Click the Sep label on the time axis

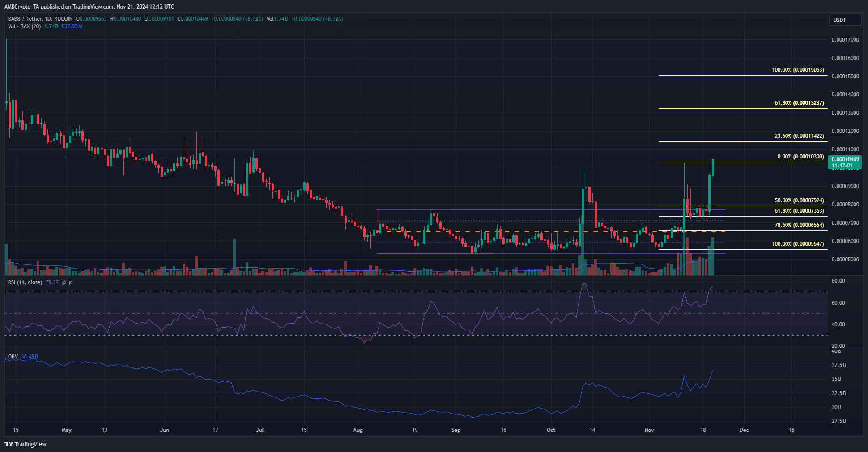pos(456,430)
